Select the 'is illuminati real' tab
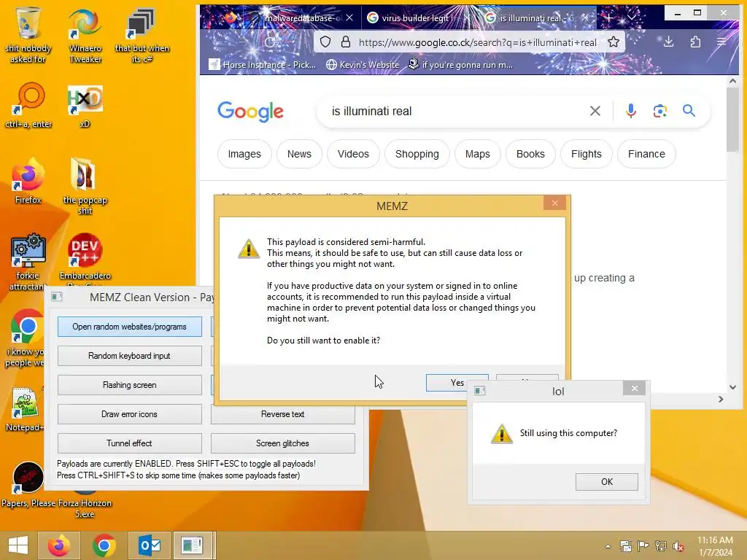Image resolution: width=747 pixels, height=560 pixels. coord(536,17)
